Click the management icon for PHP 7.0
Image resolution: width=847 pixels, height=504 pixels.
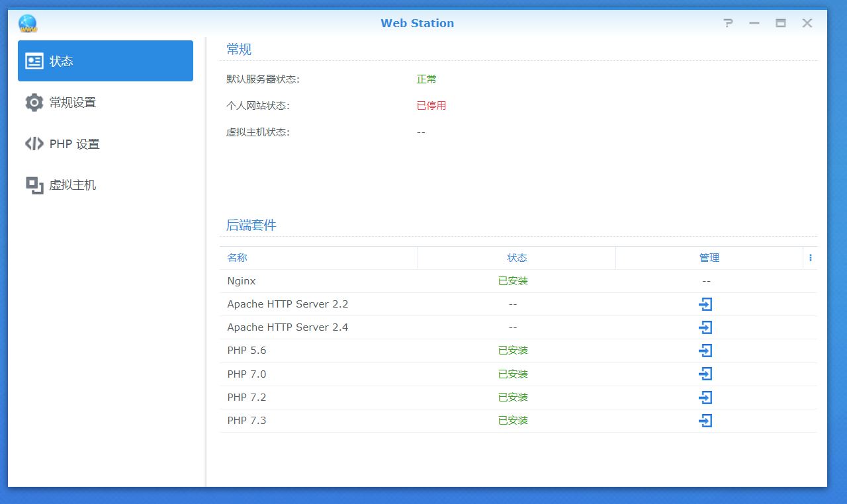[705, 374]
